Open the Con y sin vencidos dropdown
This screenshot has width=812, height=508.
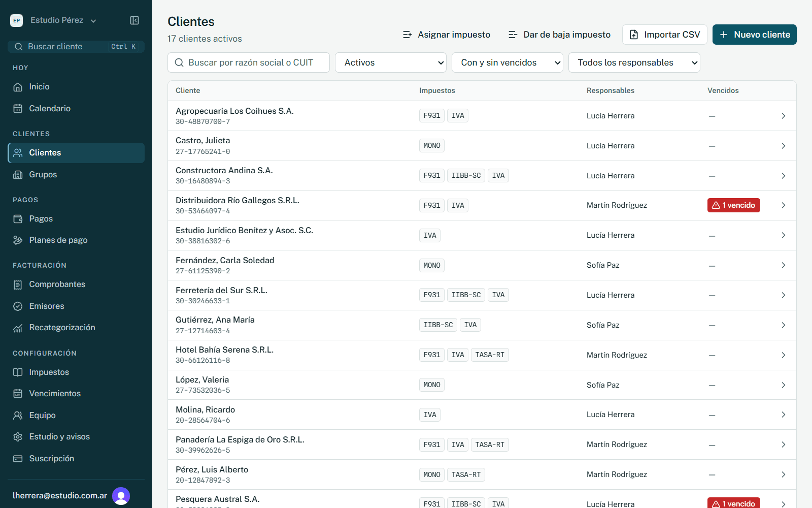(507, 62)
